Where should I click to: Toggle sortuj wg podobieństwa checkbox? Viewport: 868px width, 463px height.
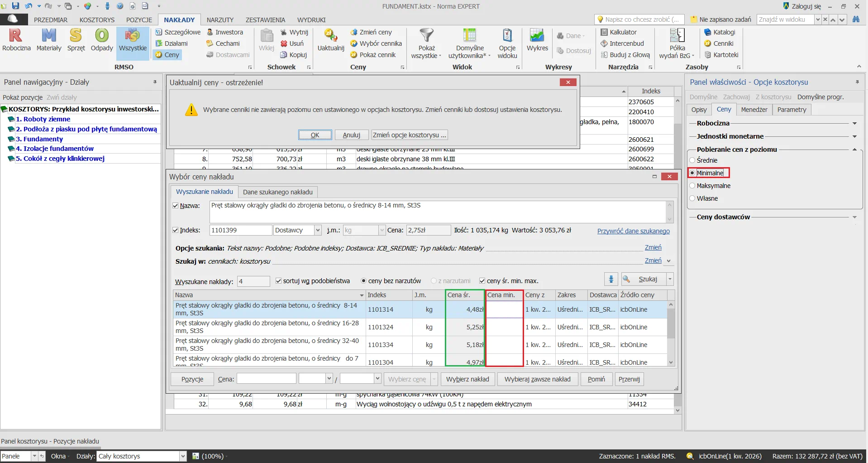coord(279,281)
